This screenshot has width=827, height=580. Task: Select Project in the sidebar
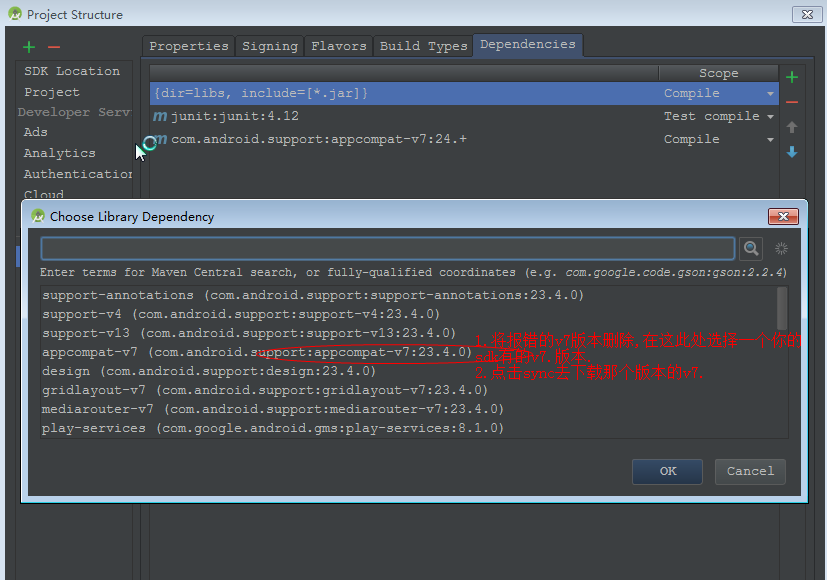click(52, 92)
